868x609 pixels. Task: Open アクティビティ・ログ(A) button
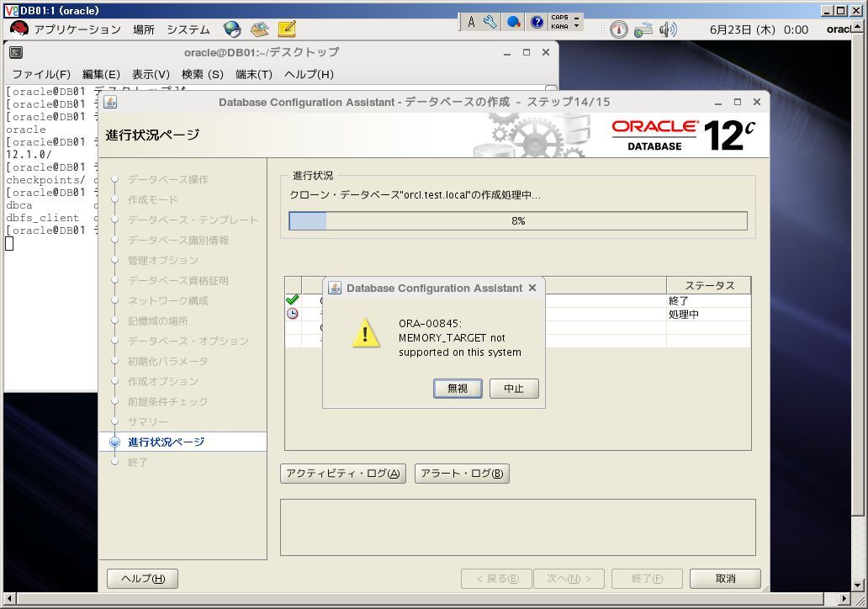coord(343,474)
